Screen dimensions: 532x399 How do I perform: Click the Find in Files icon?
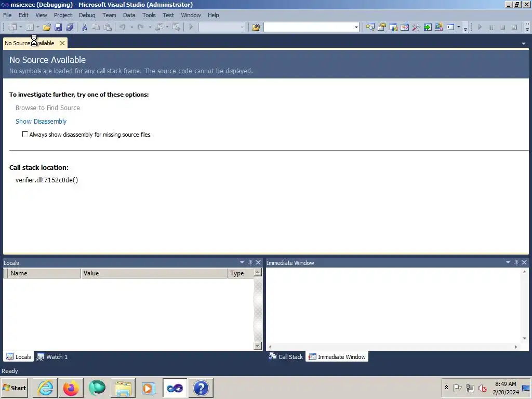tap(256, 27)
